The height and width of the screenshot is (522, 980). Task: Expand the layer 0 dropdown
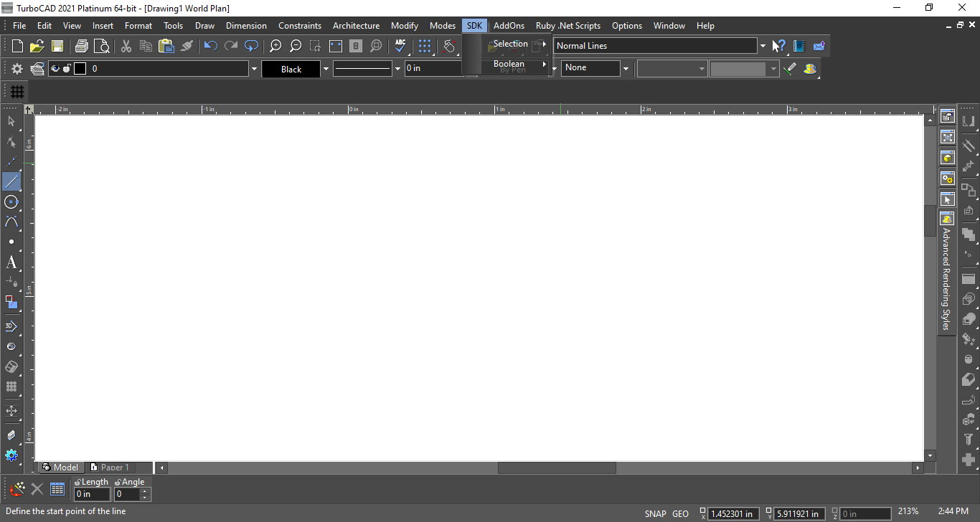point(254,70)
